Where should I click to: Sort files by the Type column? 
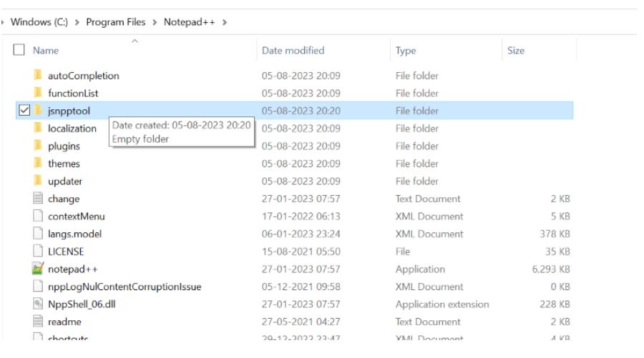click(406, 51)
